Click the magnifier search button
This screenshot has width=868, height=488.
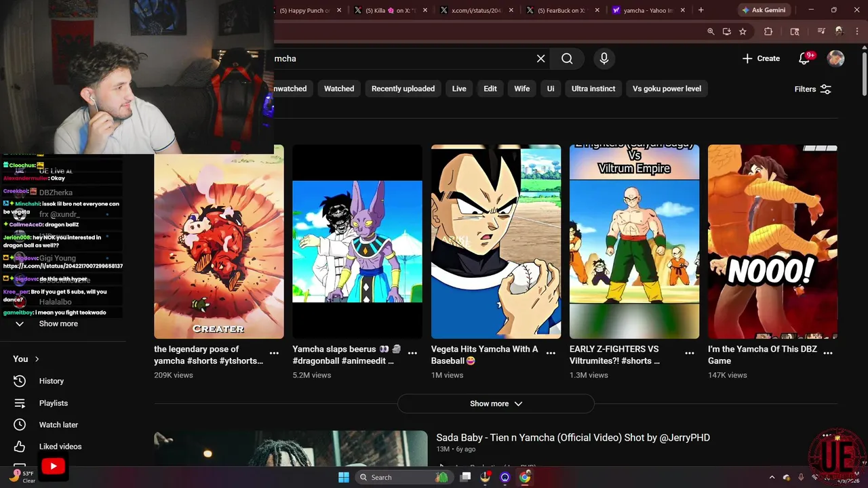click(x=567, y=59)
